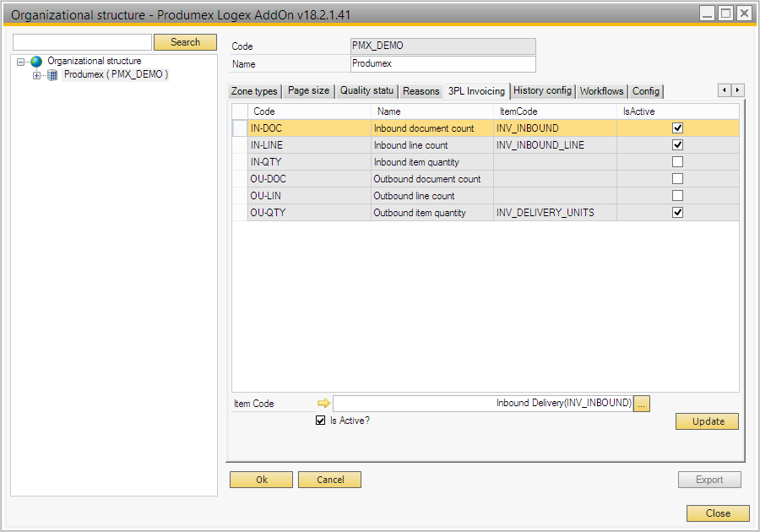Click the search text field
760x532 pixels.
82,42
